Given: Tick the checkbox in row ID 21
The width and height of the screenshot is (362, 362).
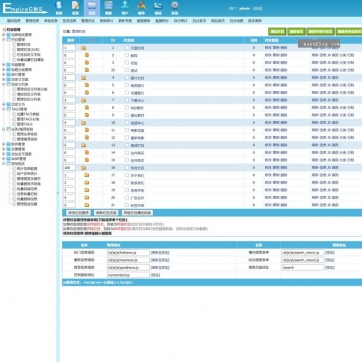Looking at the screenshot, I should click(127, 205).
